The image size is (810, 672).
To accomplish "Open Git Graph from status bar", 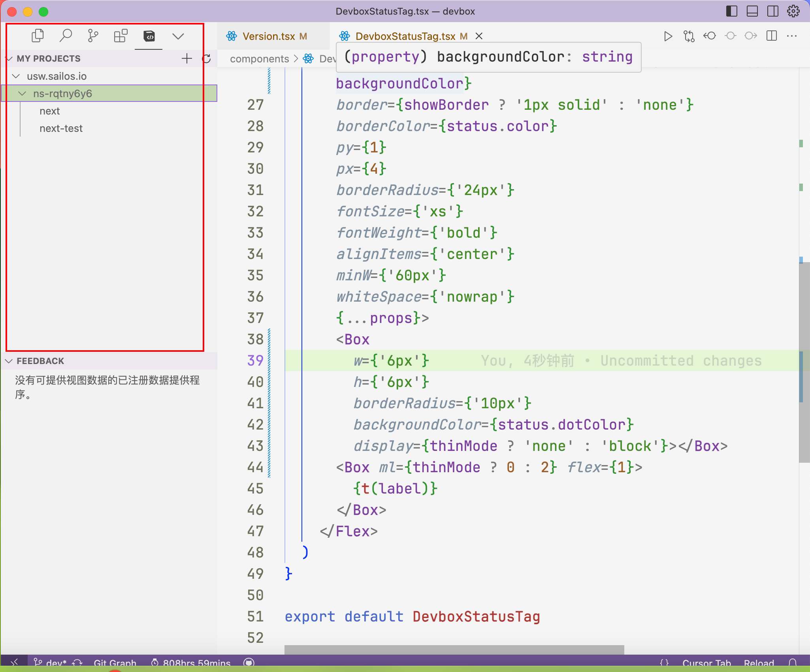I will pos(115,663).
